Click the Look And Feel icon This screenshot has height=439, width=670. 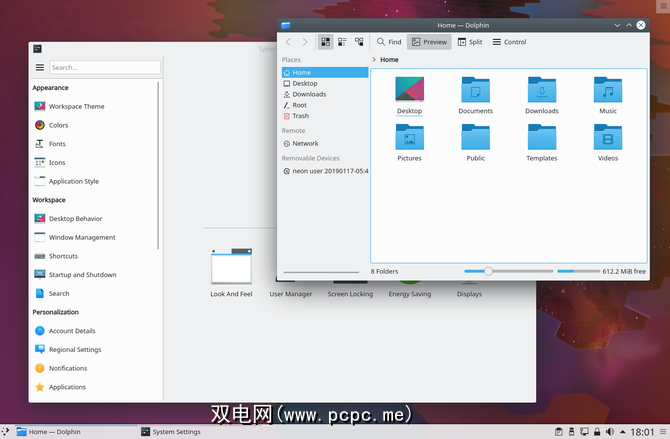click(231, 272)
